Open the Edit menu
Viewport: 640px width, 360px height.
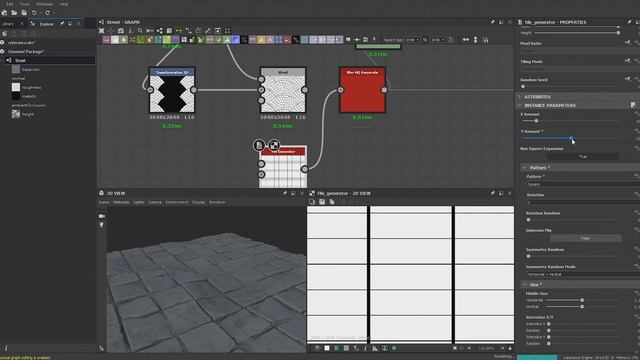click(9, 4)
